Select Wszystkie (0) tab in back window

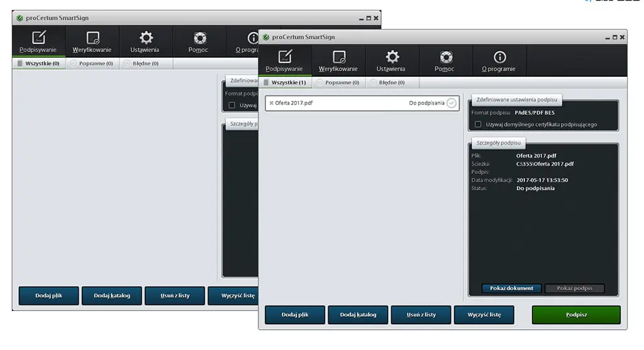point(39,63)
